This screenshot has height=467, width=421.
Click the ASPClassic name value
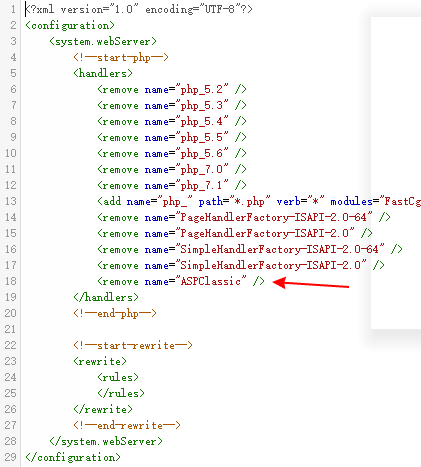(211, 281)
